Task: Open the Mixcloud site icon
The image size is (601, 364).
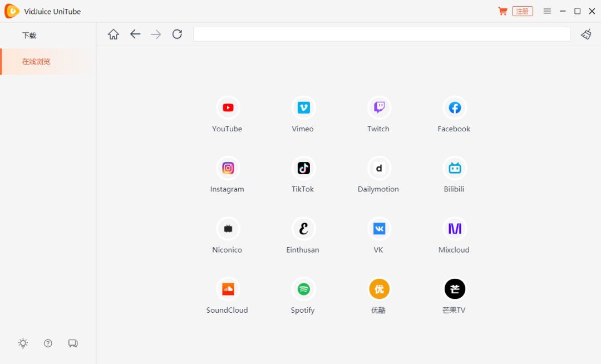Action: point(455,229)
